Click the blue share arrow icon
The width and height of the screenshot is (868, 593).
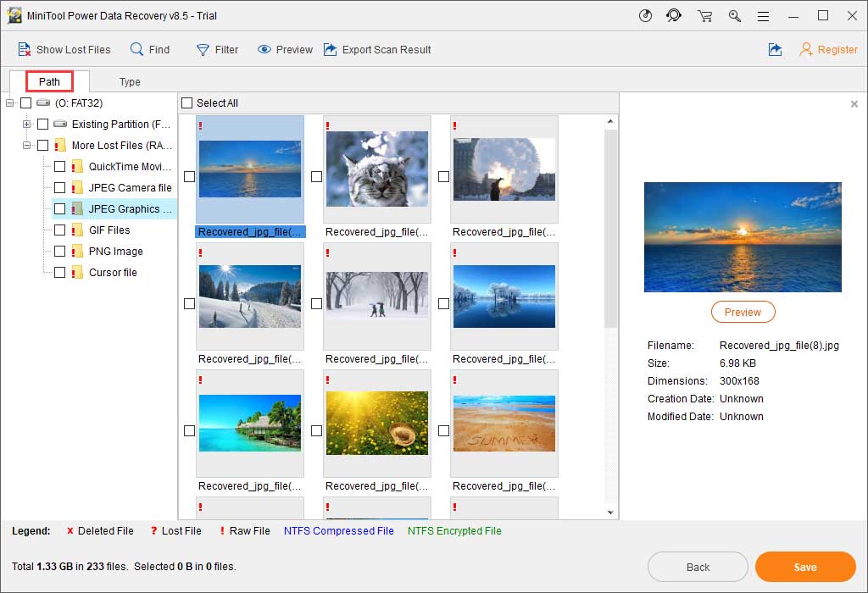(775, 50)
